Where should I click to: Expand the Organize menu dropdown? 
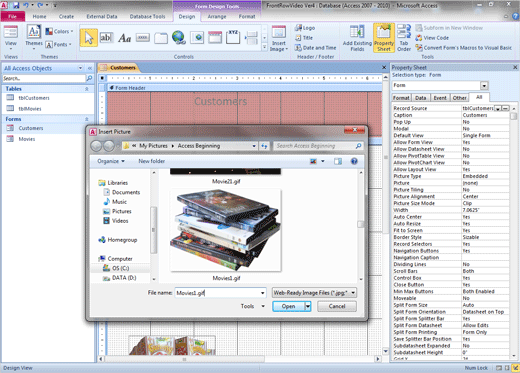[111, 161]
